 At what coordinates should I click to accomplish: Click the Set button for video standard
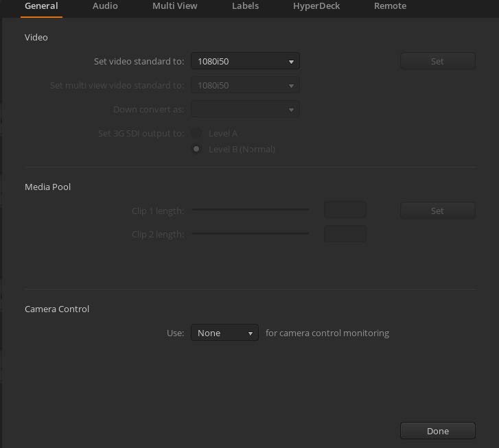(x=437, y=62)
